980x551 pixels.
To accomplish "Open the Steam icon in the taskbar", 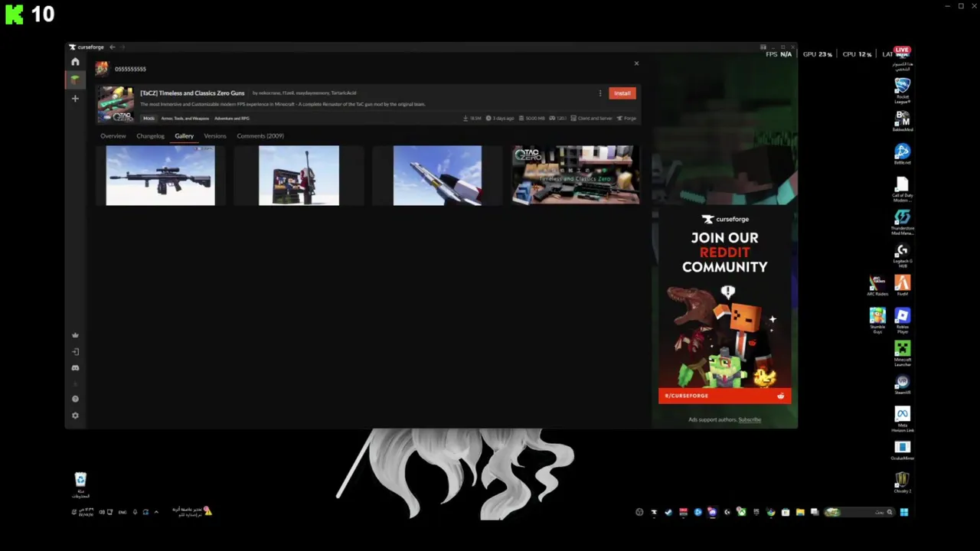I will (x=668, y=512).
